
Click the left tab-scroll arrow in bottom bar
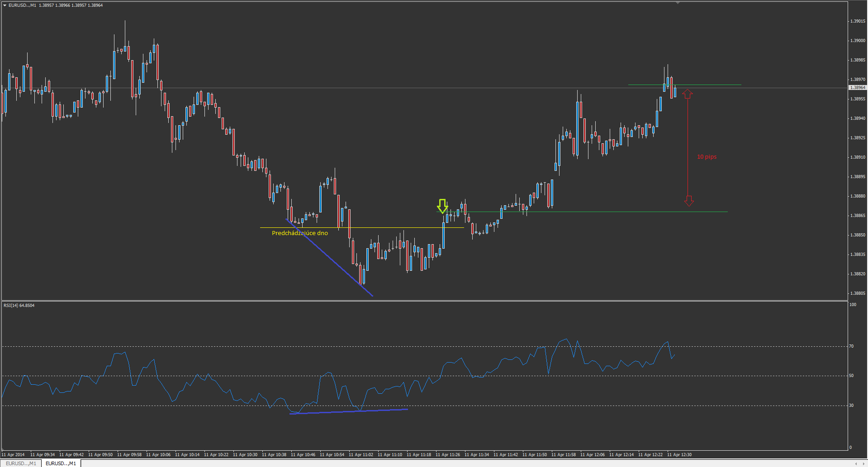856,463
